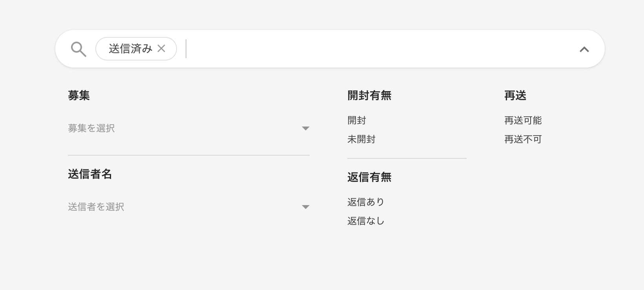Screen dimensions: 644x290
Task: Remove the 送信済み filter chip via X
Action: click(161, 48)
